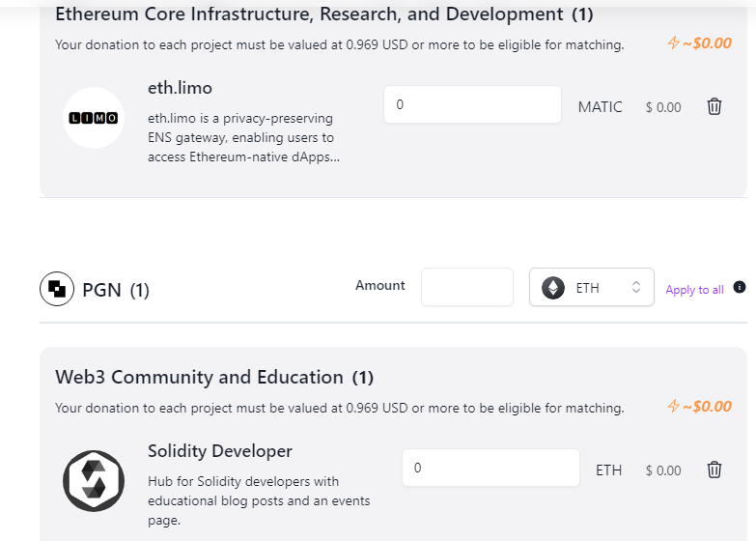Remove Solidity Developer using trash icon
The image size is (756, 541).
pyautogui.click(x=714, y=470)
